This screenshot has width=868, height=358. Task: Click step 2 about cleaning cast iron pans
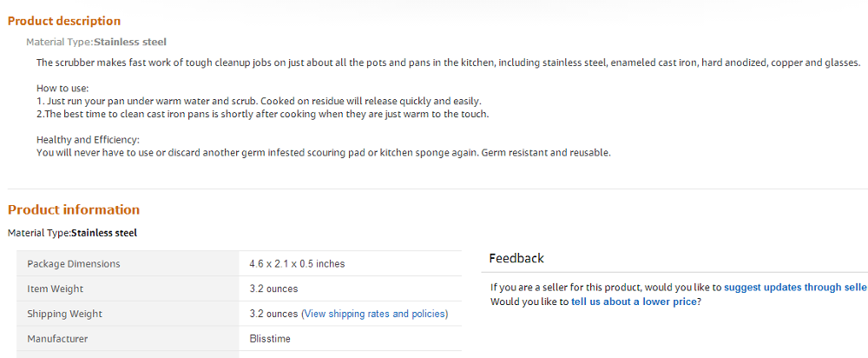(262, 114)
